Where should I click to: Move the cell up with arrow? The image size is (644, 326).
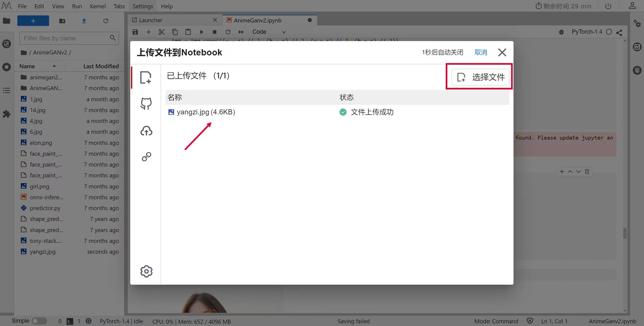(x=570, y=172)
